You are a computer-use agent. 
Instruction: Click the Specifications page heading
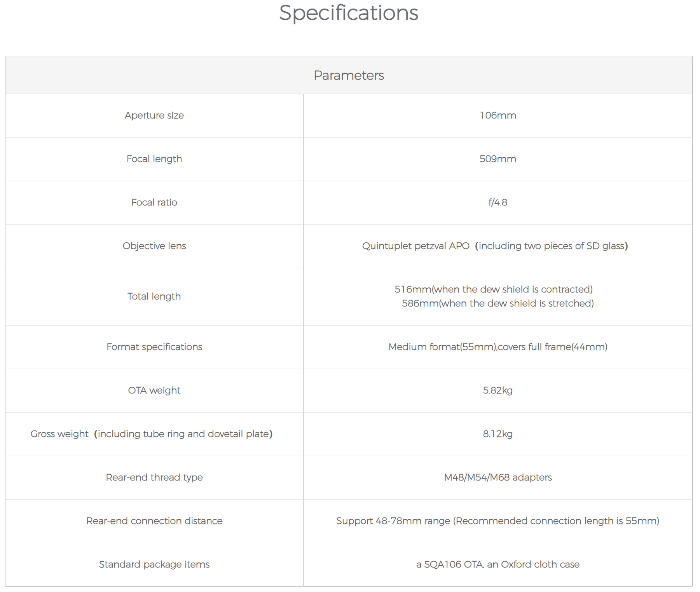[x=349, y=13]
